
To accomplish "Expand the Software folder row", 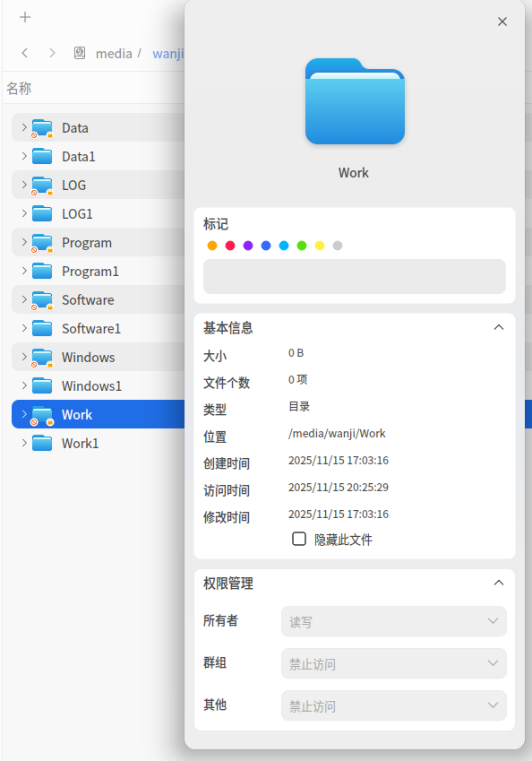I will pyautogui.click(x=24, y=299).
